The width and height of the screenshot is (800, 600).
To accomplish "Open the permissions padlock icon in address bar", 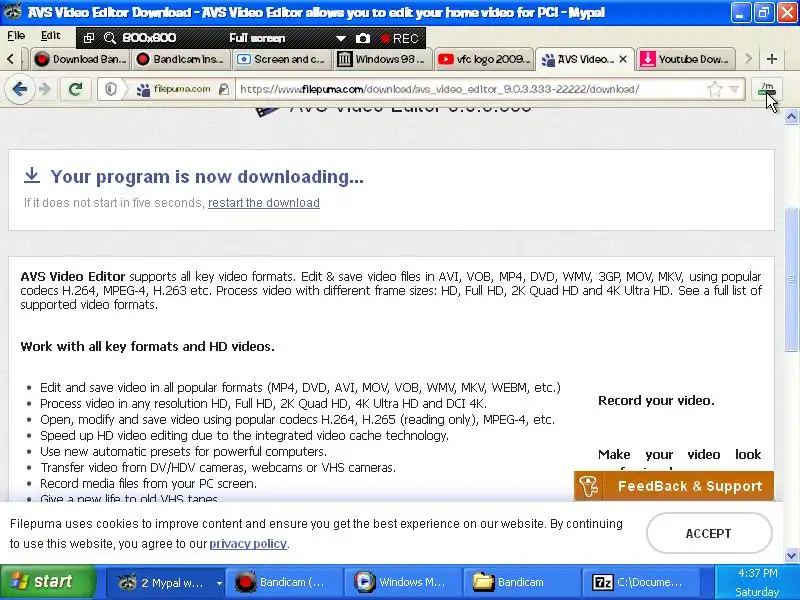I will point(223,89).
